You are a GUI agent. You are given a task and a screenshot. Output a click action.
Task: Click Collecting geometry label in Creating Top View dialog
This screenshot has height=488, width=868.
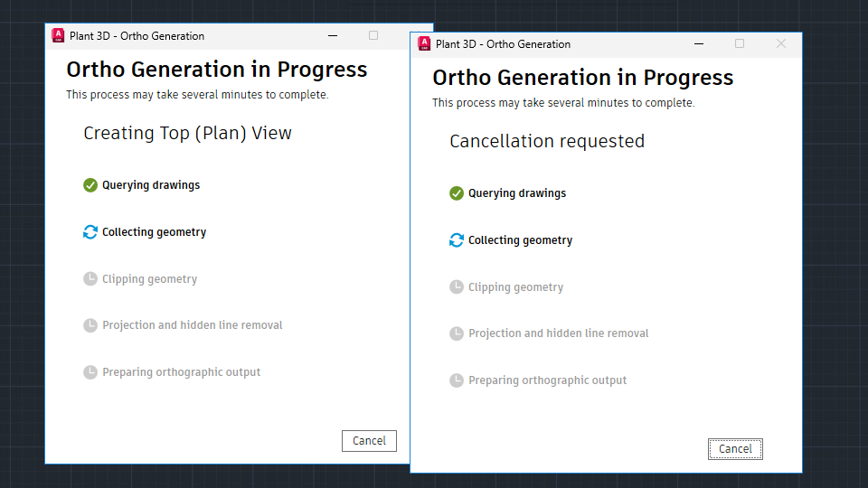click(x=154, y=232)
